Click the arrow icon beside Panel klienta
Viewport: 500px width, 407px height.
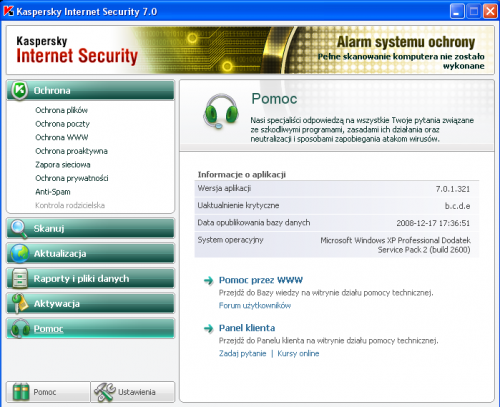(209, 329)
